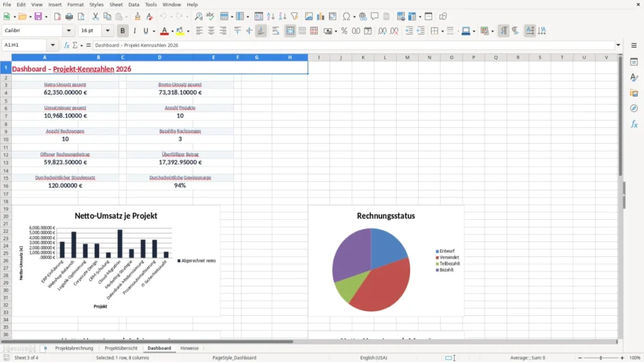Toggle Wrap Text
This screenshot has height=362, width=644.
point(275,31)
